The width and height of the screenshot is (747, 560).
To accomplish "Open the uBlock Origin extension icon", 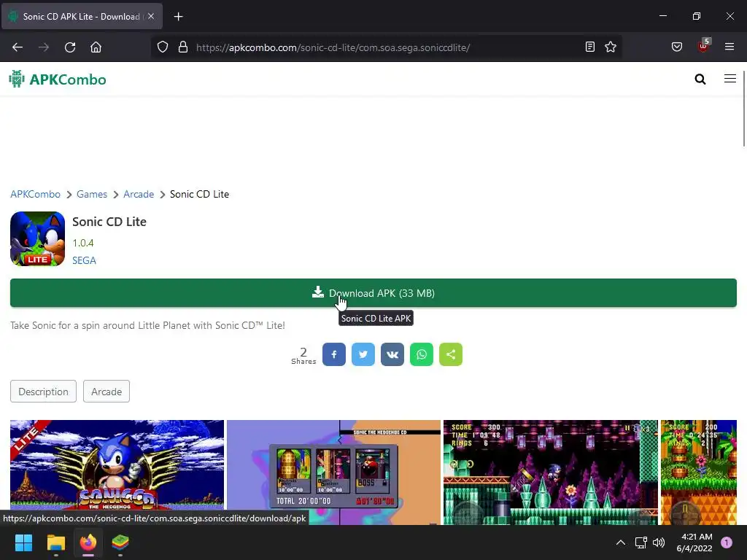I will pos(704,46).
